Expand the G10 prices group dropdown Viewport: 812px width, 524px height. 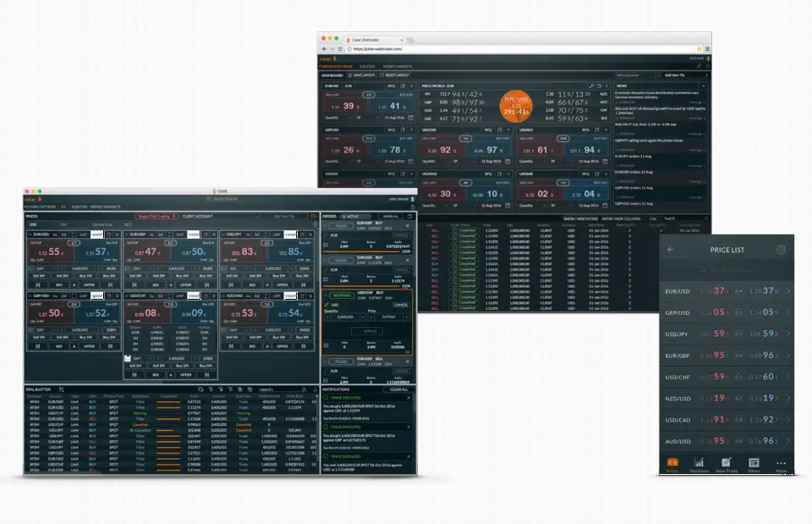(42, 225)
